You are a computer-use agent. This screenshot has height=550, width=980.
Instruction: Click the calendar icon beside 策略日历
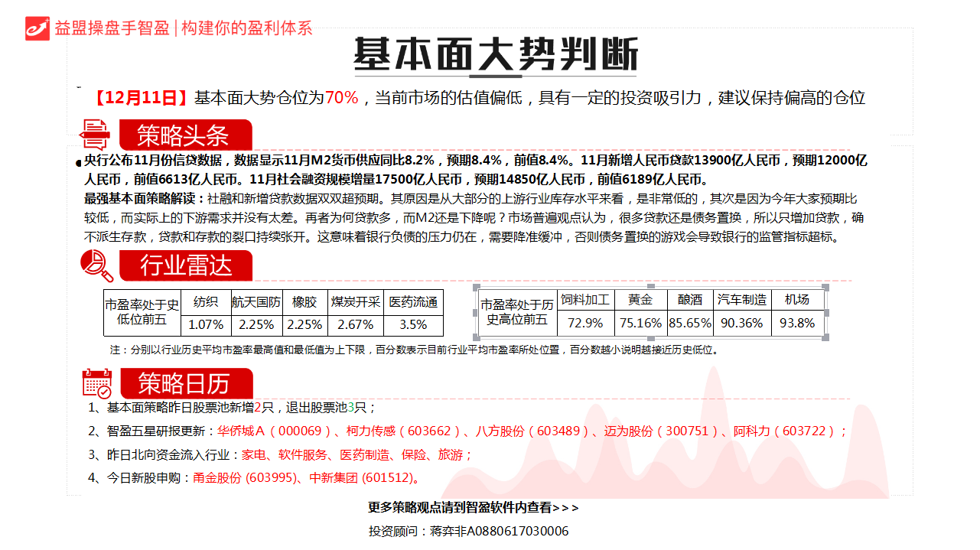pyautogui.click(x=97, y=382)
